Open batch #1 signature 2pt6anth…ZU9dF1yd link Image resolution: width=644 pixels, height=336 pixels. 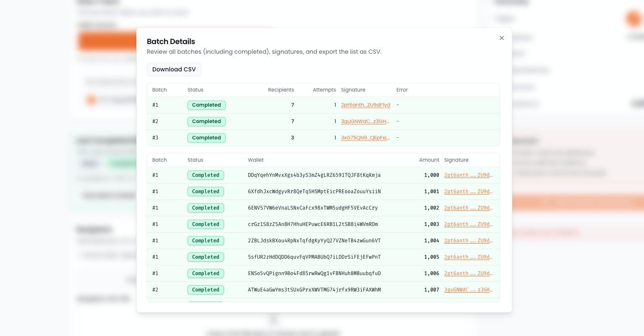coord(365,105)
